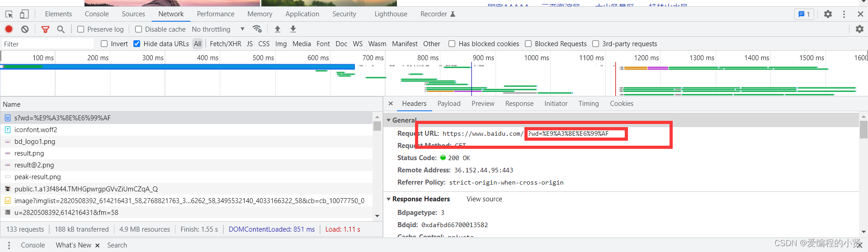Image resolution: width=868 pixels, height=252 pixels.
Task: Toggle the device toolbar icon
Action: [24, 14]
